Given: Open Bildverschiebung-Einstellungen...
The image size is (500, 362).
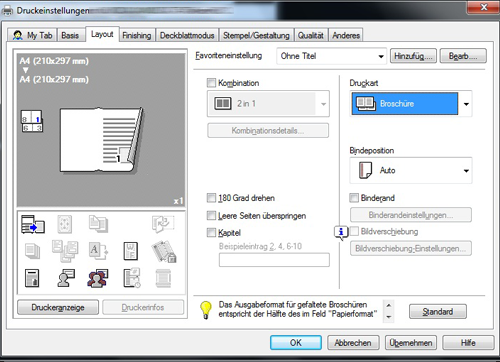Looking at the screenshot, I should (x=411, y=248).
